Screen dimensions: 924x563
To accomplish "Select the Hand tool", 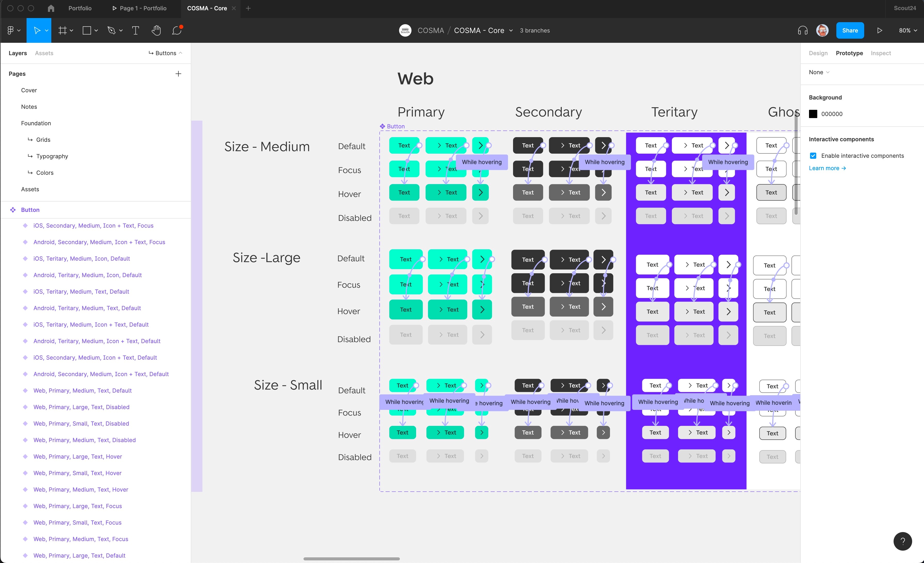I will pos(156,30).
